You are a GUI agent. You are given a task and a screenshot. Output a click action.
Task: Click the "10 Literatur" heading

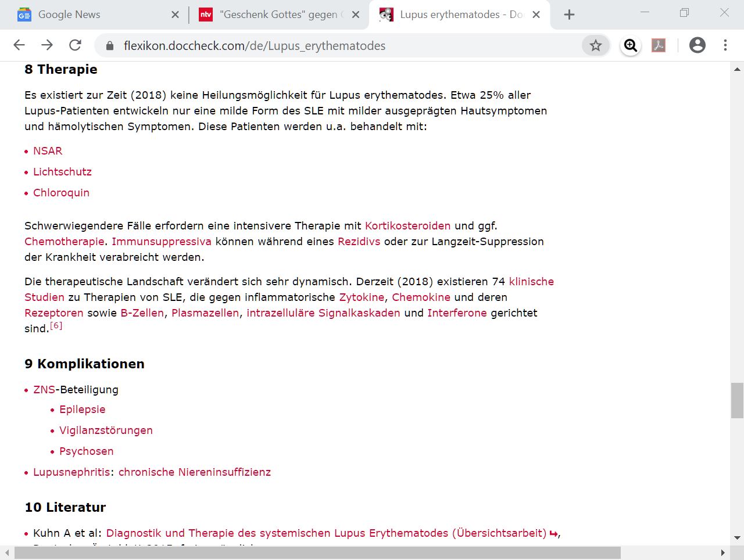pyautogui.click(x=65, y=507)
